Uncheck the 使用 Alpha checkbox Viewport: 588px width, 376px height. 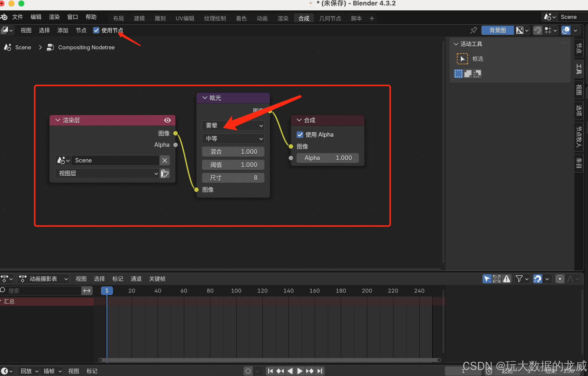click(300, 135)
